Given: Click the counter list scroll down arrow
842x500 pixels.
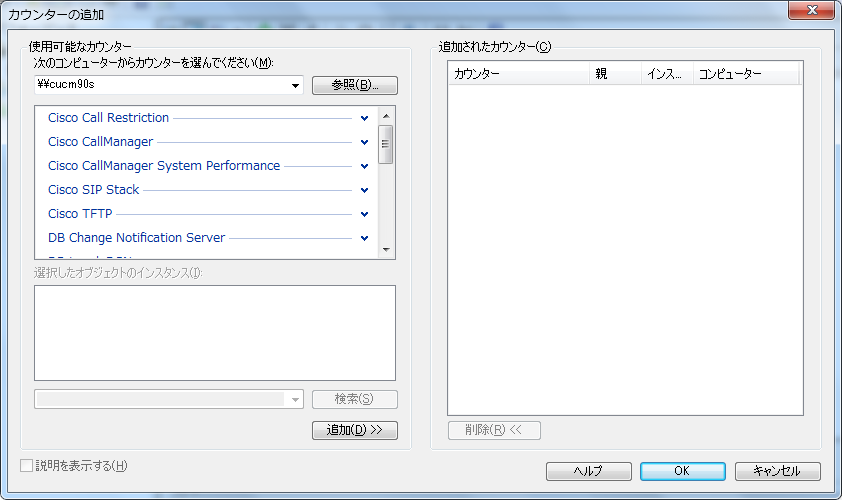Looking at the screenshot, I should point(386,250).
